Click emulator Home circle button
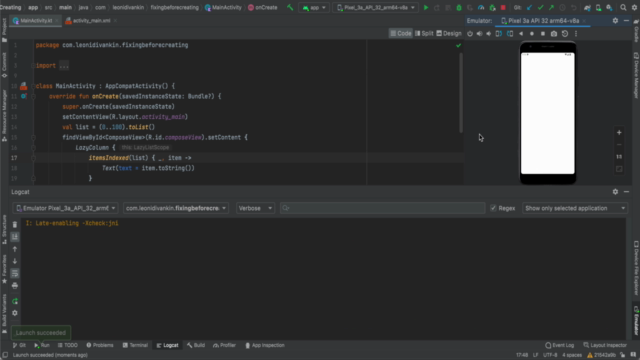 click(x=532, y=34)
